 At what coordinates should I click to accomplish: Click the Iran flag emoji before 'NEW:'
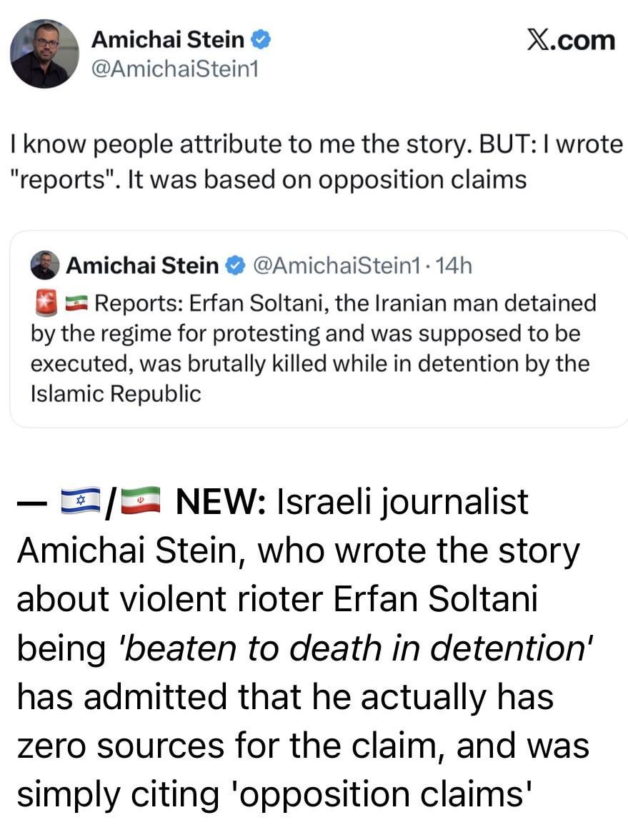tap(140, 503)
